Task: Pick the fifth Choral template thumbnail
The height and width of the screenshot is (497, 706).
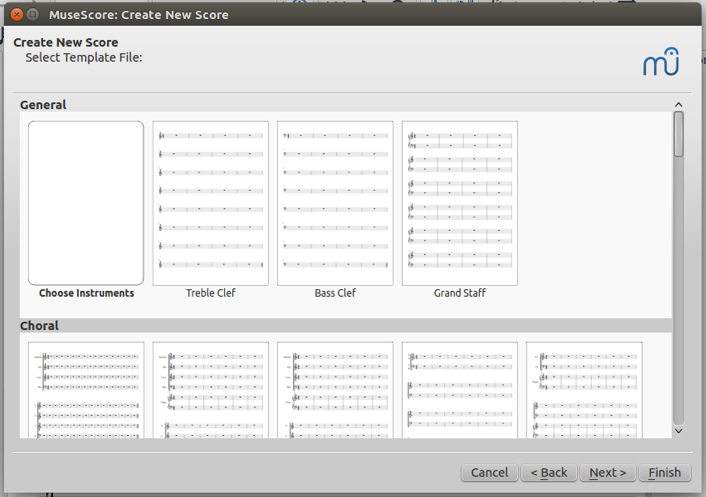Action: [584, 390]
